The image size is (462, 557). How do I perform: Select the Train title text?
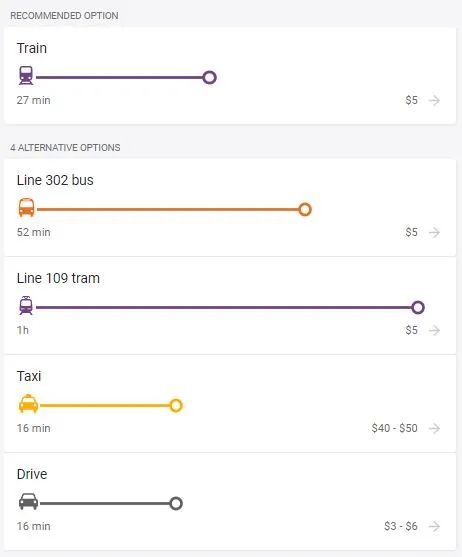coord(32,48)
